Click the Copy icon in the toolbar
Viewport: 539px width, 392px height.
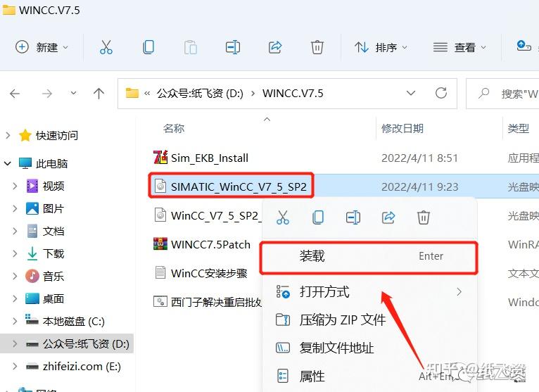point(148,47)
